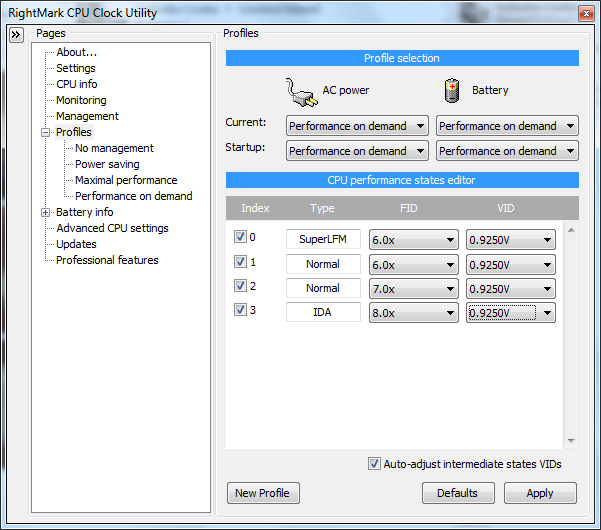Viewport: 601px width, 530px height.
Task: Open the CPU info page
Action: click(x=77, y=84)
